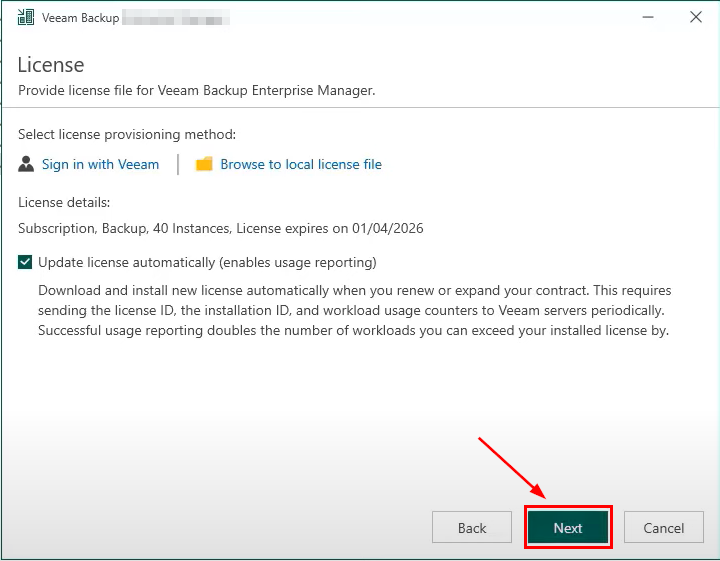
Task: Click the user icon beside Sign in with Veeam
Action: click(26, 164)
